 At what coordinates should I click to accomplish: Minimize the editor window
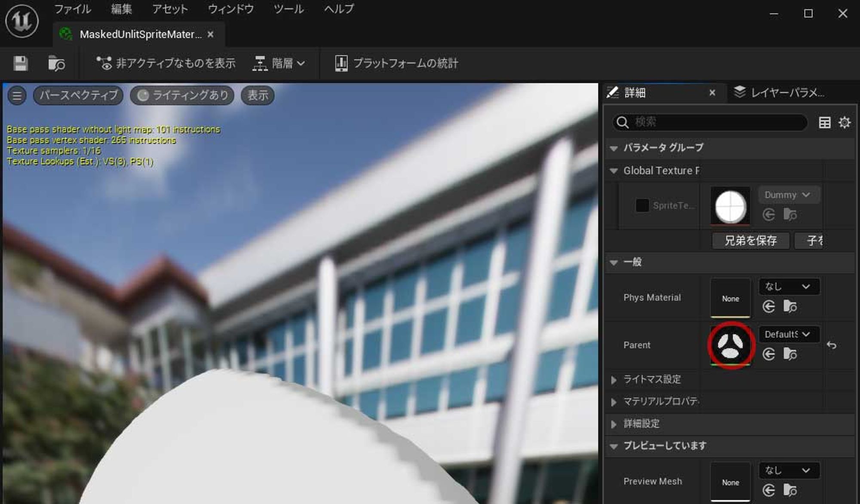click(x=774, y=14)
